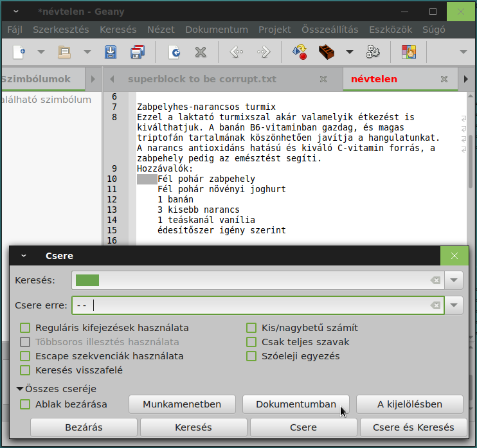
Task: Enable Reguláris kifejezések használata checkbox
Action: tap(25, 328)
